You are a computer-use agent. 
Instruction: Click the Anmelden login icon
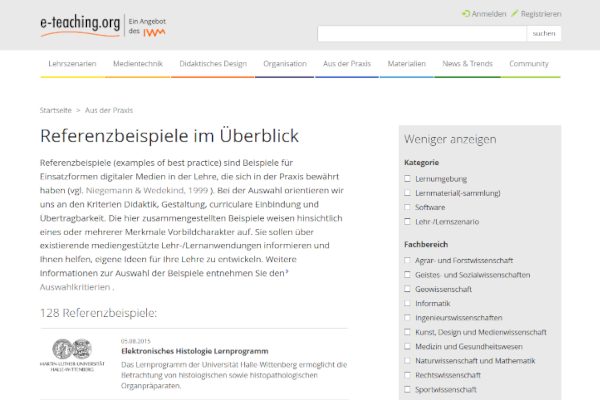click(x=466, y=14)
